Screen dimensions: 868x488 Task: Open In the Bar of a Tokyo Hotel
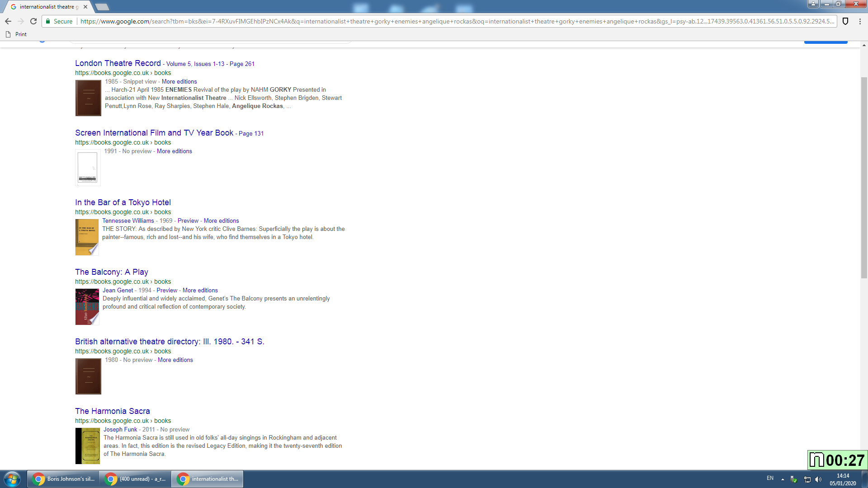123,202
